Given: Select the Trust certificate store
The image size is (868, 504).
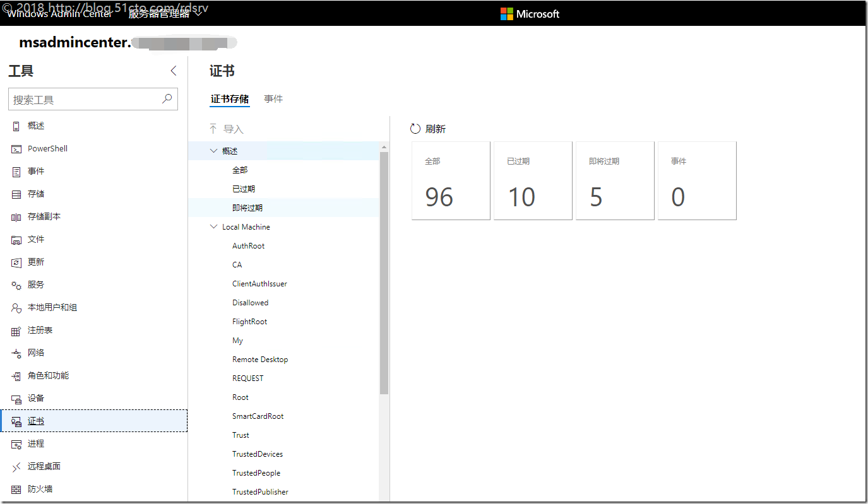Looking at the screenshot, I should [x=241, y=435].
